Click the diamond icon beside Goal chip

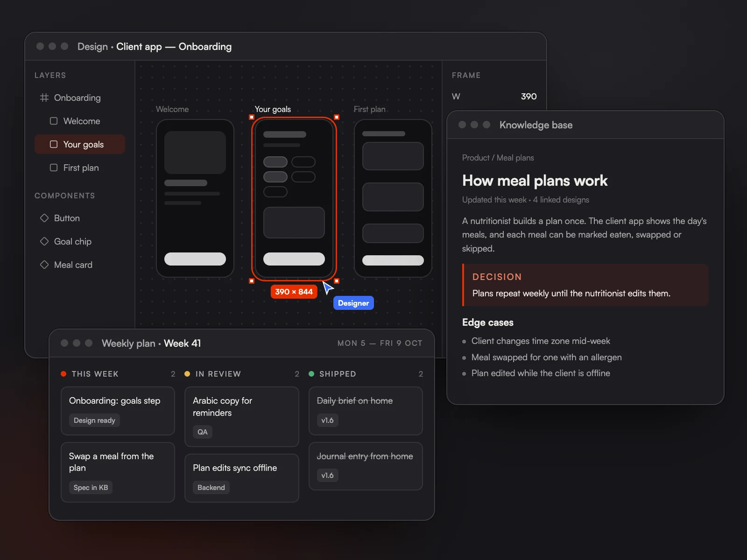[x=44, y=241]
